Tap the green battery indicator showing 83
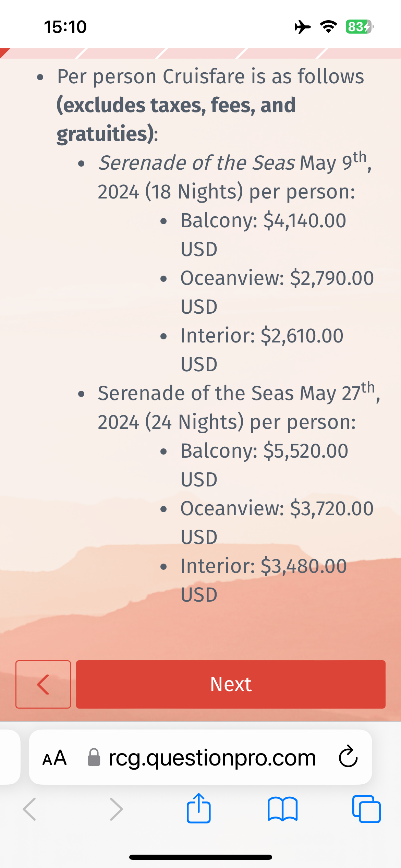 pos(359,27)
